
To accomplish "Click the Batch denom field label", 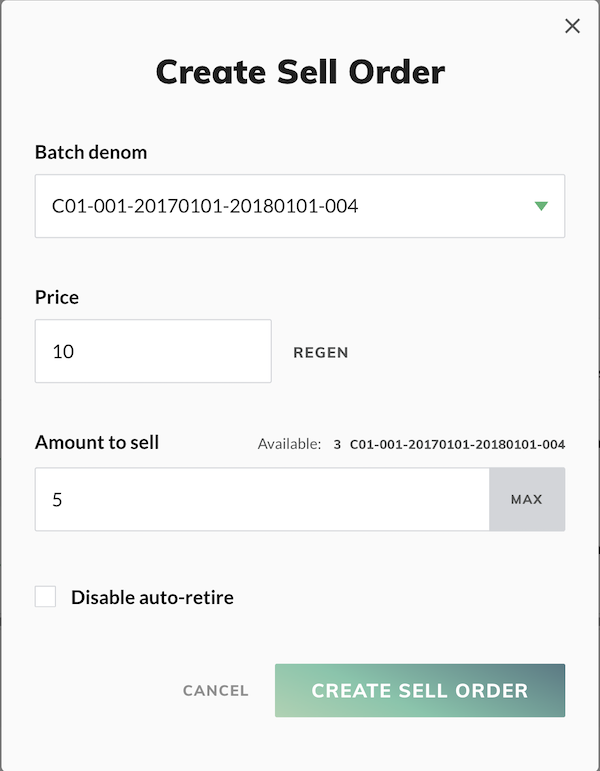I will [x=91, y=152].
